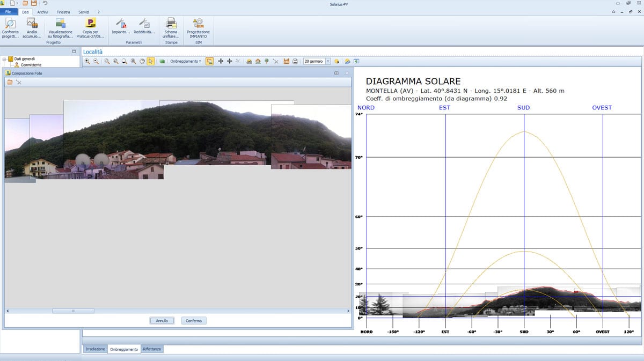Viewport: 644px width, 361px height.
Task: Select the "Visualizzazione su fotografia" tool
Action: point(61,27)
